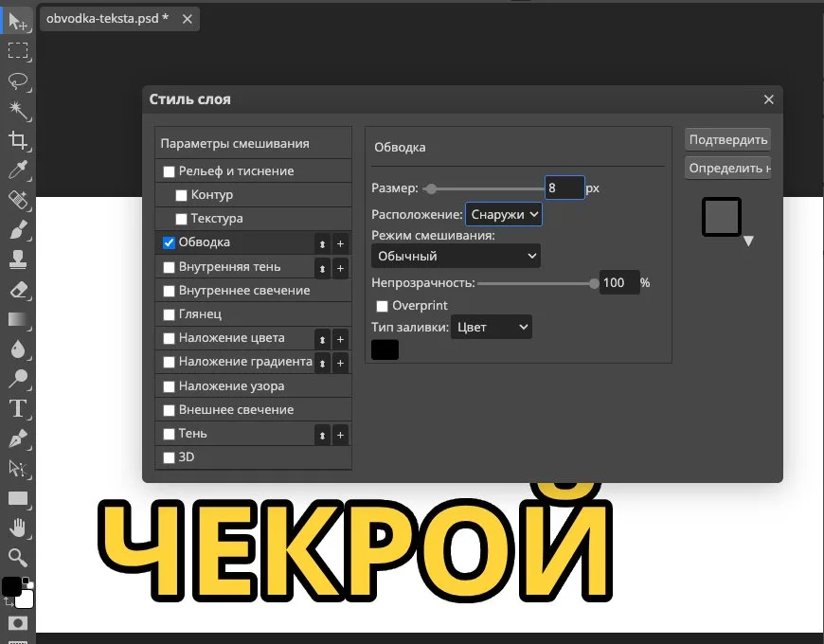
Task: Add another Наложение цвета with plus
Action: [341, 339]
